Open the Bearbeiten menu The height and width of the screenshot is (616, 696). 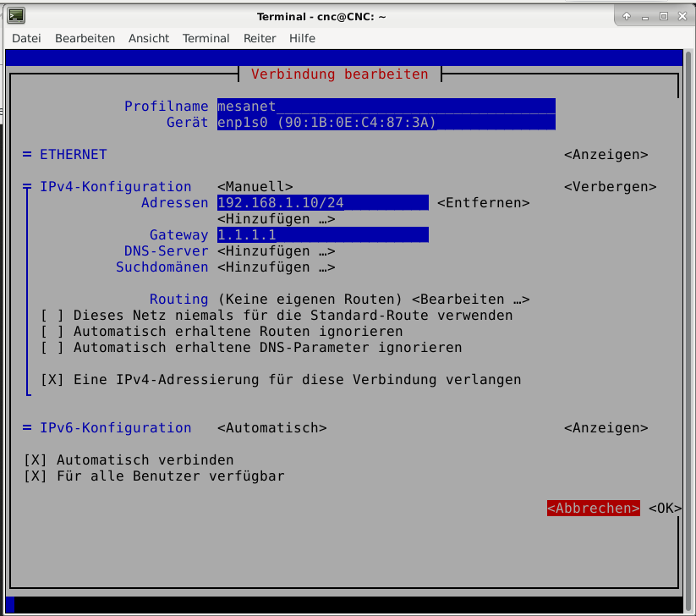point(85,39)
